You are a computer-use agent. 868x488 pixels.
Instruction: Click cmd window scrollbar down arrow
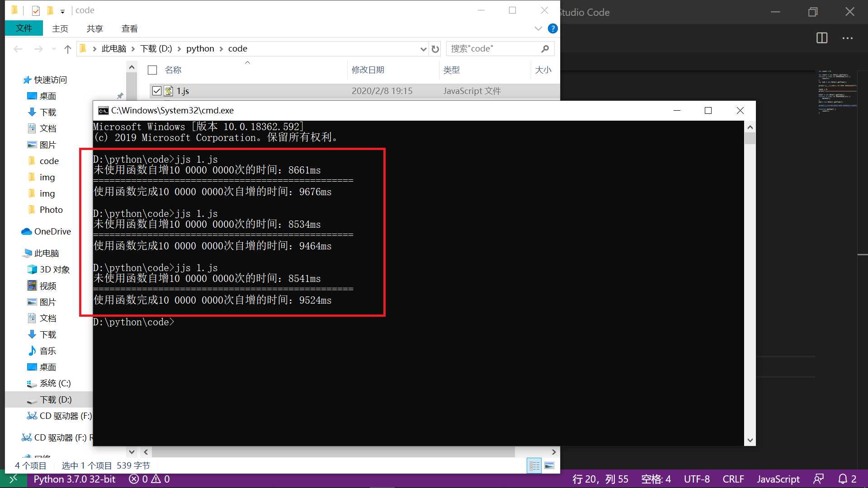tap(750, 440)
